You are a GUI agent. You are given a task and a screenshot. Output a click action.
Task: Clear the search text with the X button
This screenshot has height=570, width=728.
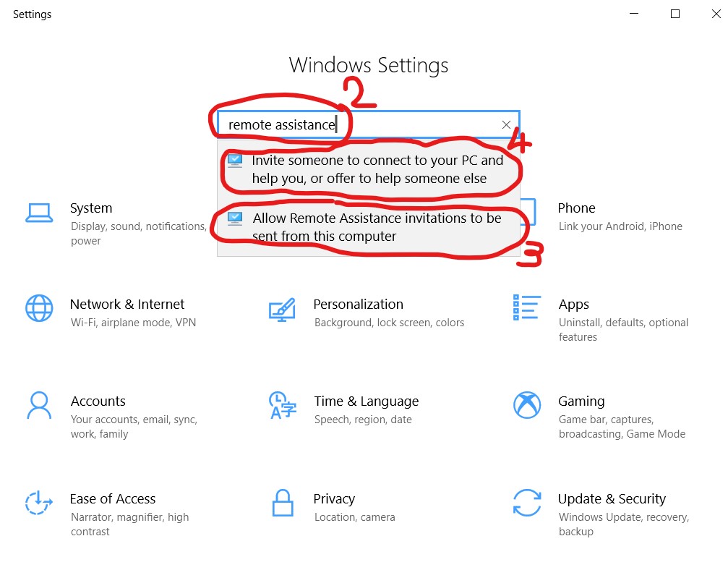pos(507,125)
